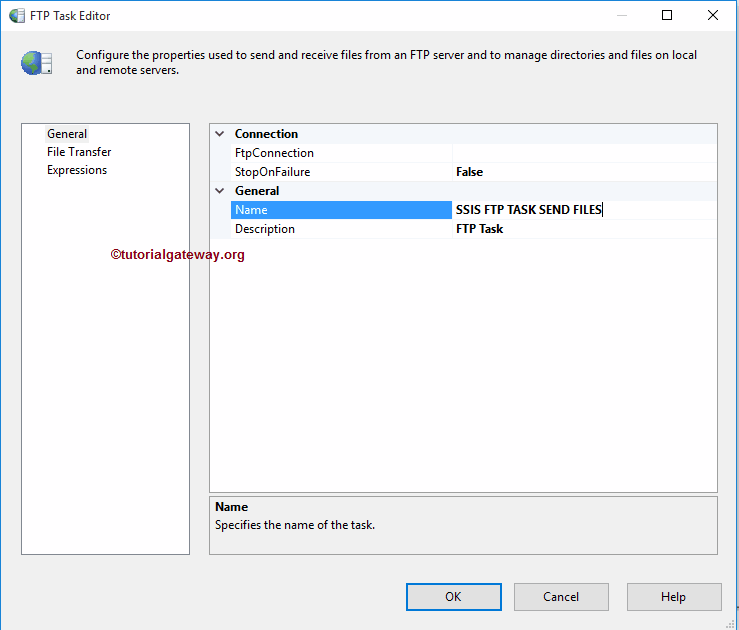Click the globe server icon beside the description
Viewport: 739px width, 630px height.
coord(36,63)
